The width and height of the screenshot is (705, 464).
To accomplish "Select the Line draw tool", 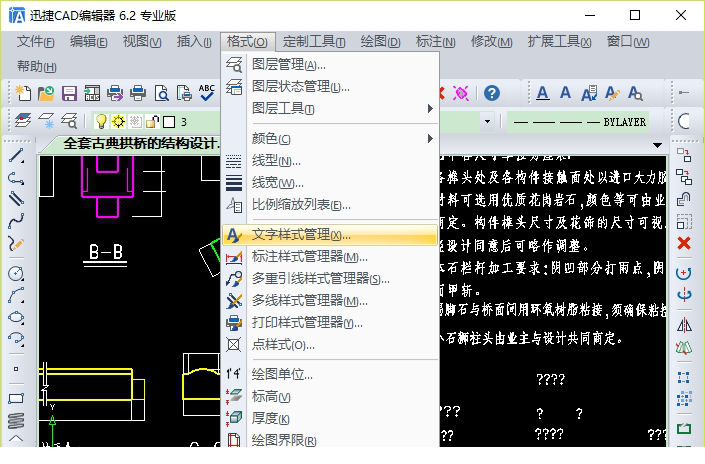I will point(16,156).
